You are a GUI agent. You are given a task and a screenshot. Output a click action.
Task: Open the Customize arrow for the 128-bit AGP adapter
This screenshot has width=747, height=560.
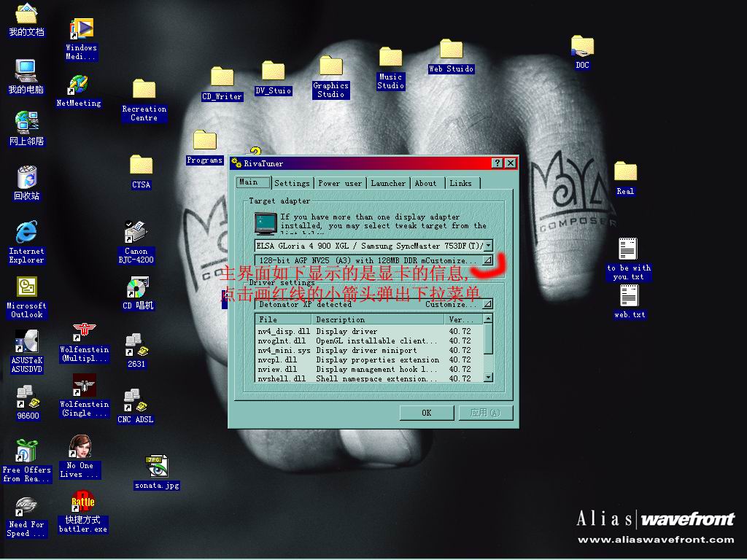point(487,260)
